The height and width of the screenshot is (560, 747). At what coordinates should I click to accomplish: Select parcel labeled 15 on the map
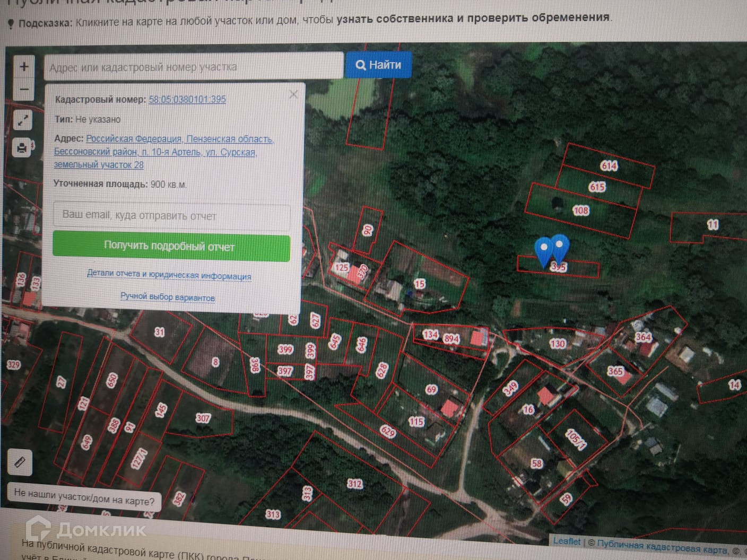pyautogui.click(x=420, y=284)
